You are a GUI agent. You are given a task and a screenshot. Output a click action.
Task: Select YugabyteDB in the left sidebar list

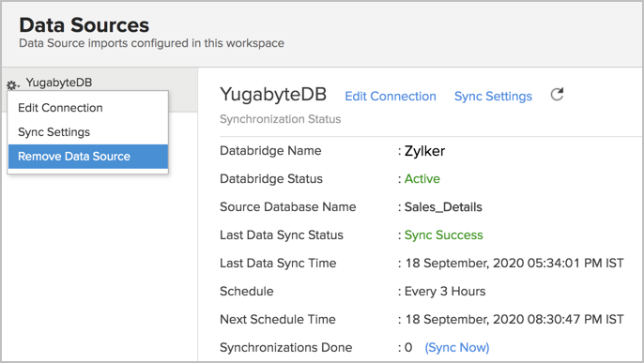pyautogui.click(x=59, y=83)
